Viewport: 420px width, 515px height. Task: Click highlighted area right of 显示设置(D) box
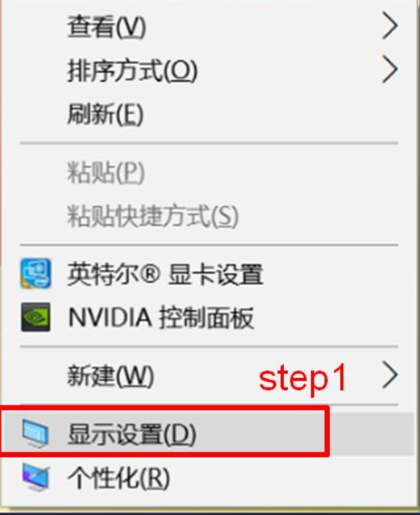click(x=371, y=434)
